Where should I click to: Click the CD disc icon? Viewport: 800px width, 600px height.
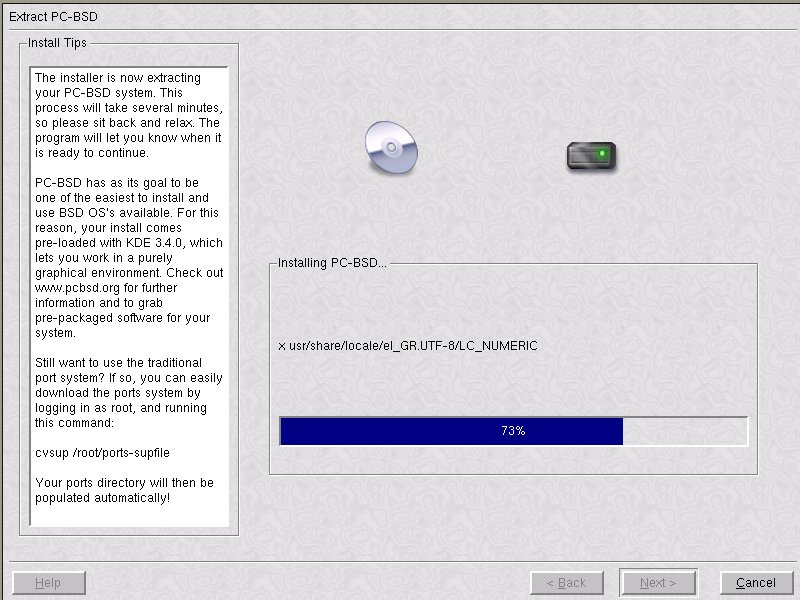tap(391, 147)
